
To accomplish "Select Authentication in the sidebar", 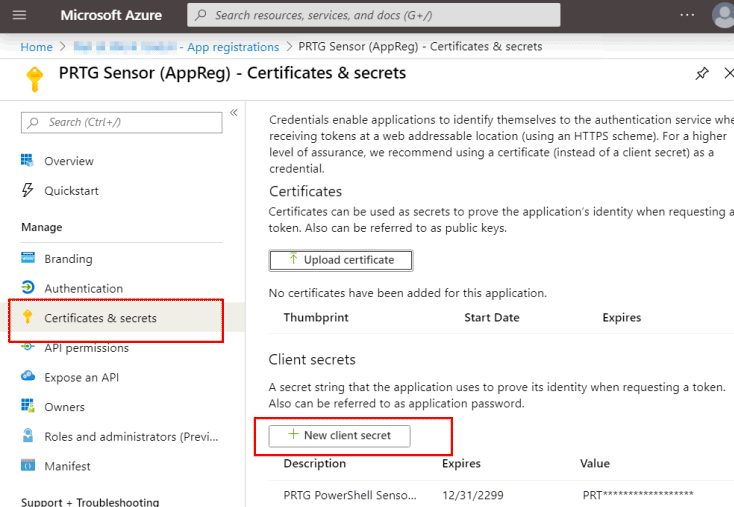I will coord(83,288).
